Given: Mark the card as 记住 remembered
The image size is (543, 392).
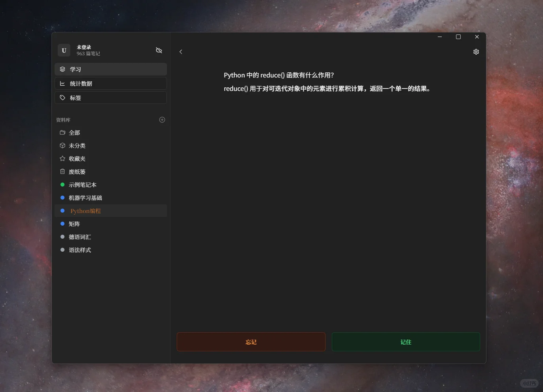Looking at the screenshot, I should [405, 342].
